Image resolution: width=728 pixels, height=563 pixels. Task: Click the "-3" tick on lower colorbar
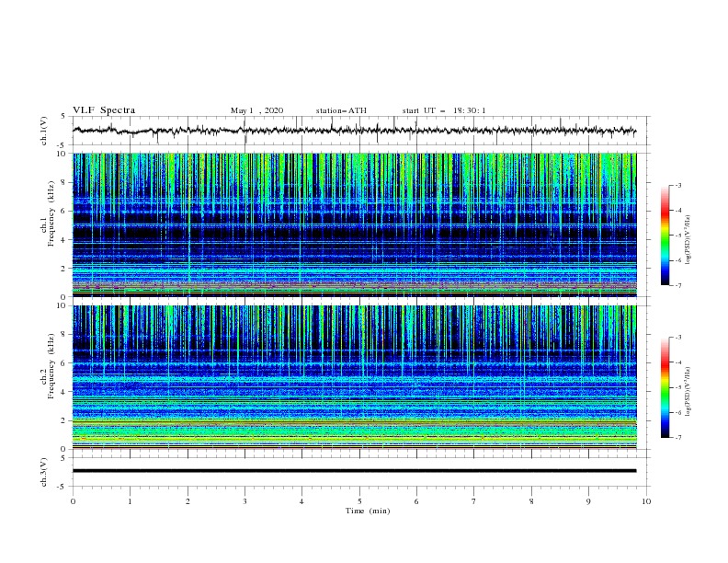[x=678, y=338]
